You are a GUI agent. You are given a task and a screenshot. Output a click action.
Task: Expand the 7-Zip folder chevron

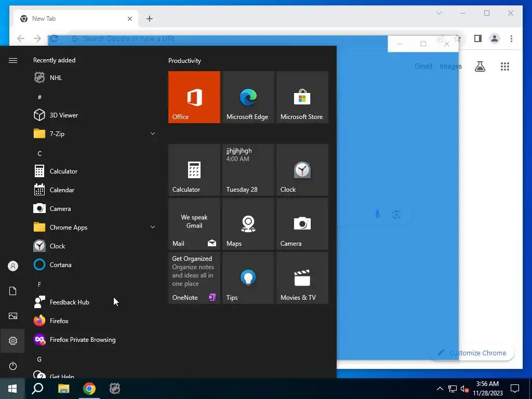(153, 134)
